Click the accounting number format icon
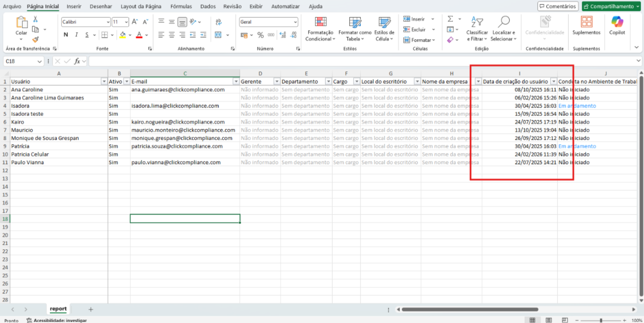Image resolution: width=644 pixels, height=323 pixels. coord(244,35)
